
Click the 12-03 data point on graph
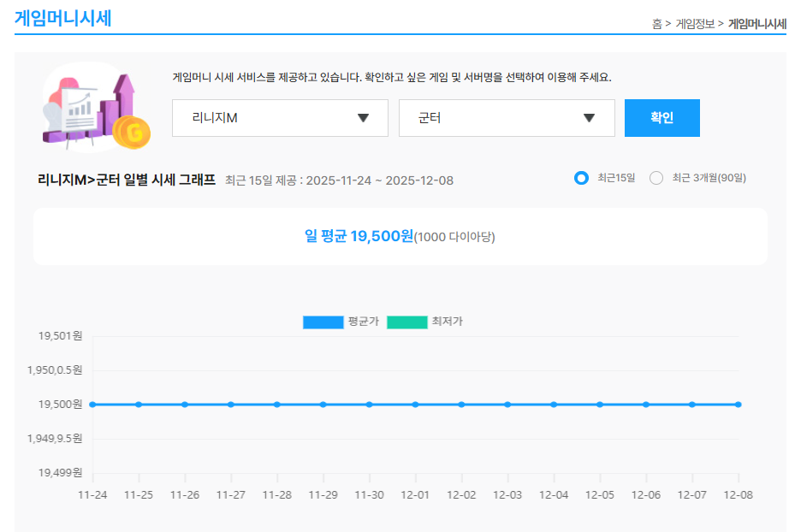click(x=507, y=405)
